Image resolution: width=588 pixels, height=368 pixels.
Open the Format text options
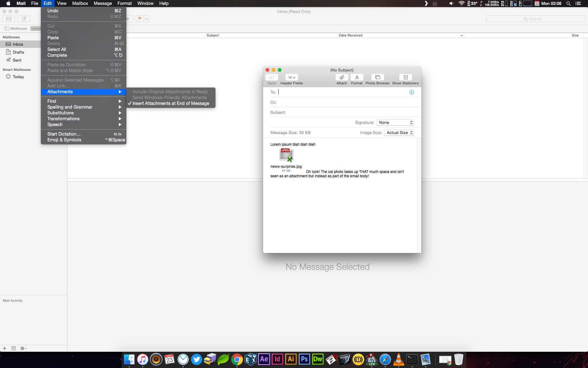pyautogui.click(x=356, y=78)
